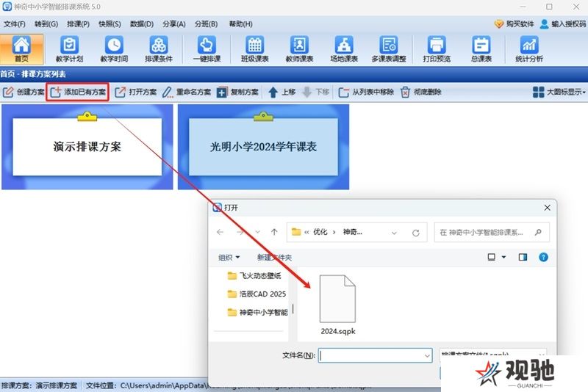588x392 pixels.
Task: Close the 打开 dialog
Action: coord(547,208)
